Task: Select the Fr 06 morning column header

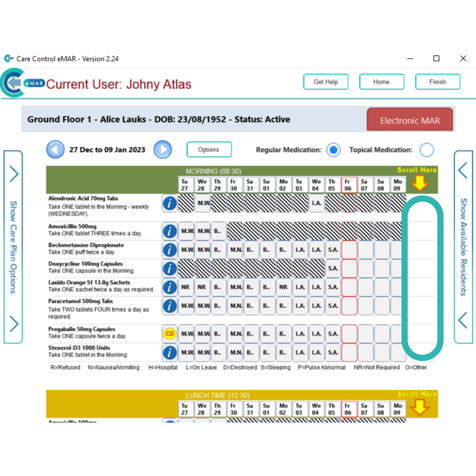Action: click(349, 184)
